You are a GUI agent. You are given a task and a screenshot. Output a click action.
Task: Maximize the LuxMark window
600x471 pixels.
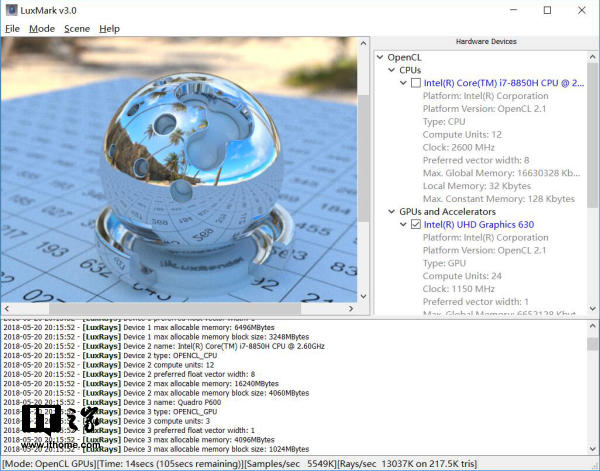[547, 10]
